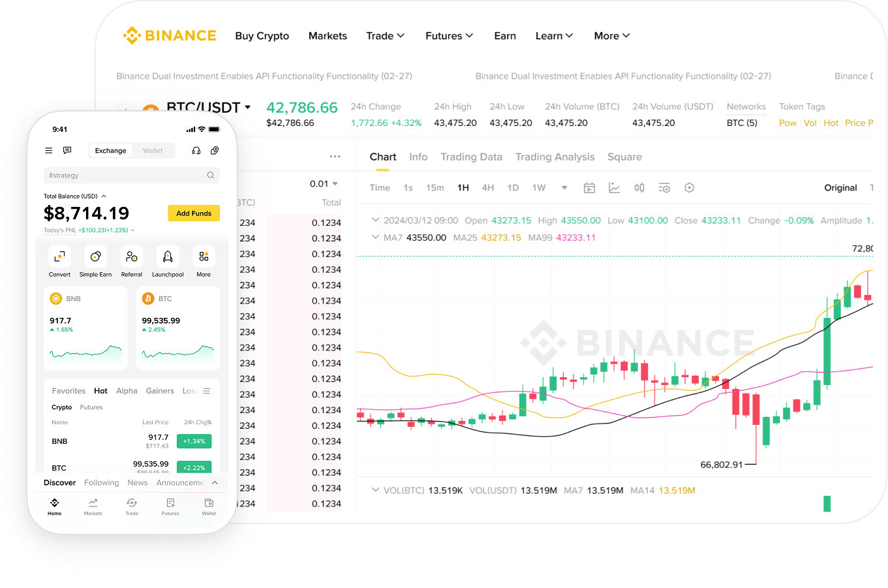Viewport: 888px width, 588px height.
Task: Click BNB +1.34% change button
Action: (194, 441)
